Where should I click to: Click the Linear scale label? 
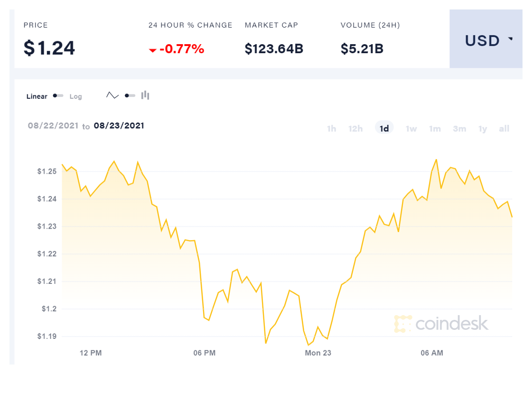[37, 96]
